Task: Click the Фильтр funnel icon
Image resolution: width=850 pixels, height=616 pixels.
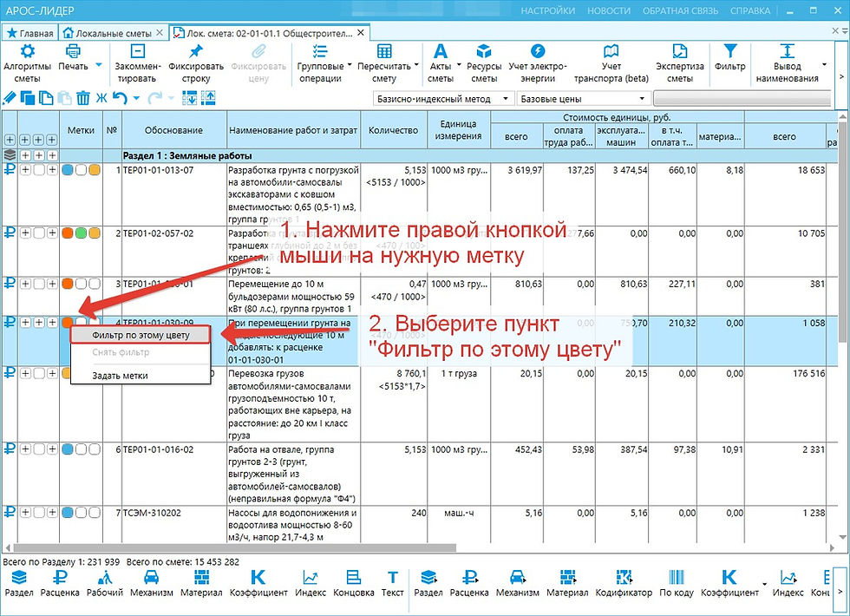Action: point(729,51)
